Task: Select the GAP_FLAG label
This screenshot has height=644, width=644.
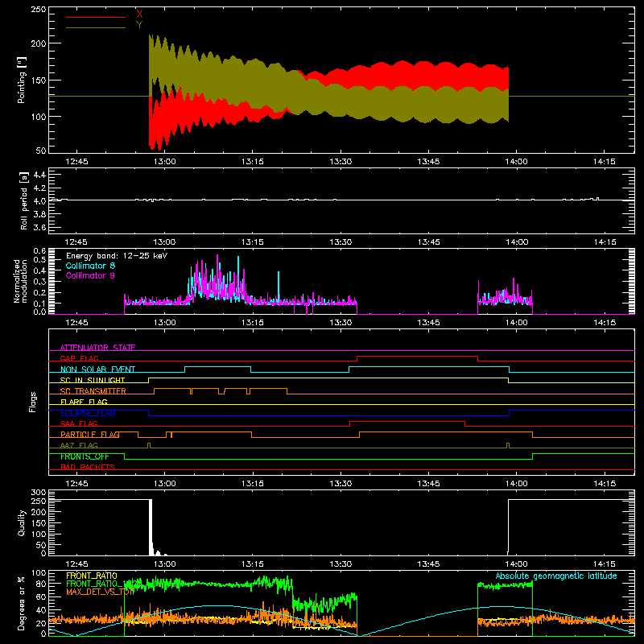Action: coord(80,358)
